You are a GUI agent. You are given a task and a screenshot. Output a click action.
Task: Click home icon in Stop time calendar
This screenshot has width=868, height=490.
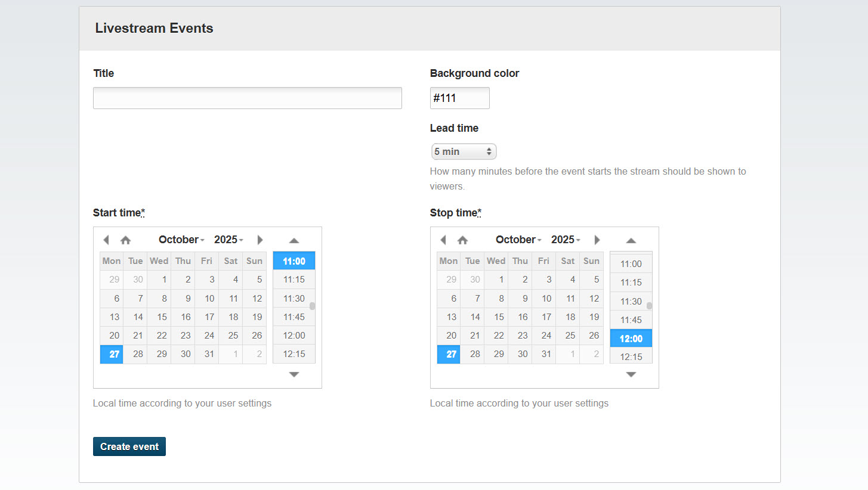pos(462,240)
